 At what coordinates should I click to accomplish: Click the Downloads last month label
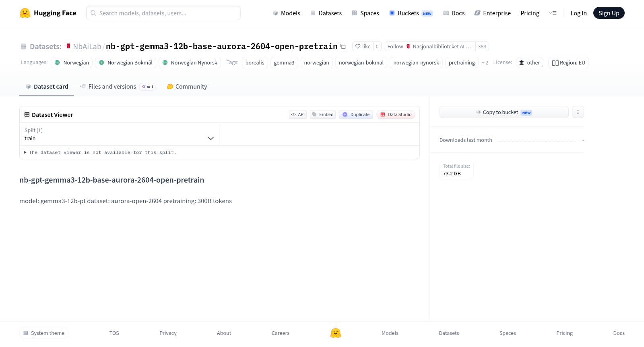coord(466,140)
